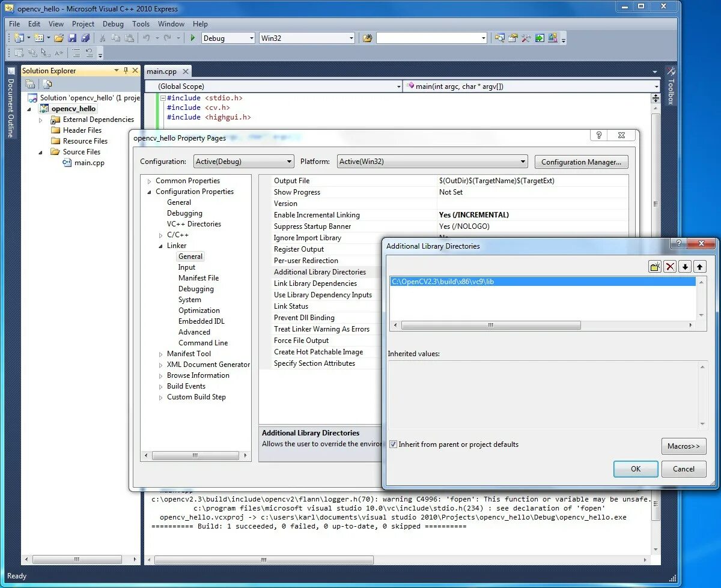This screenshot has height=588, width=721.
Task: Click the Save icon in the toolbar
Action: 72,38
